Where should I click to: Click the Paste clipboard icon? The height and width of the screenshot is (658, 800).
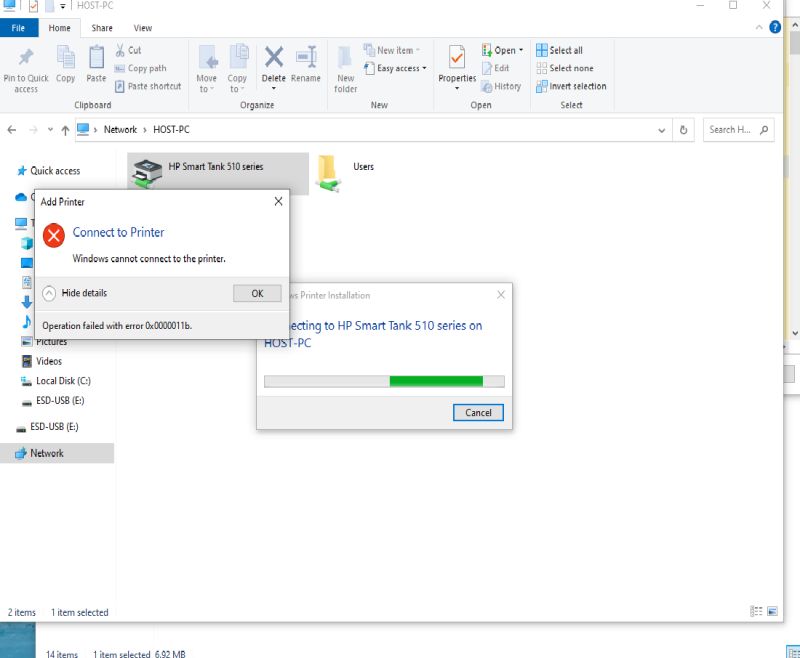point(96,57)
